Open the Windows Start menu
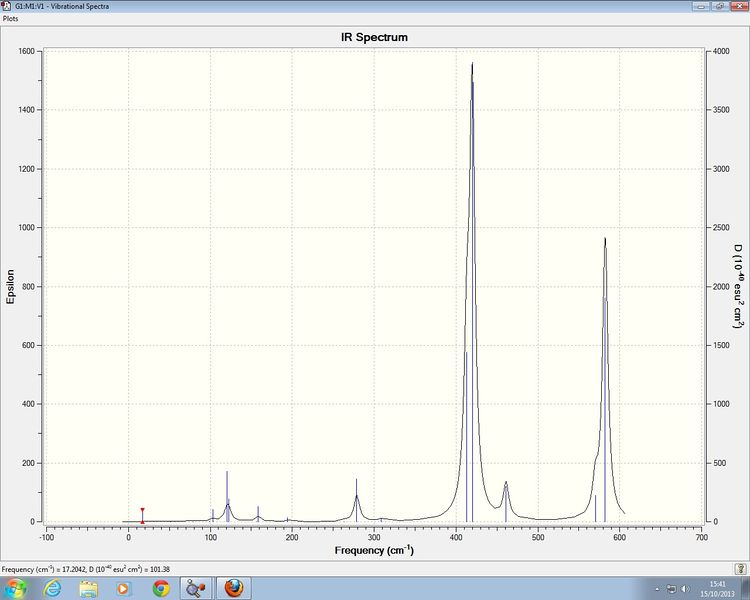 15,588
